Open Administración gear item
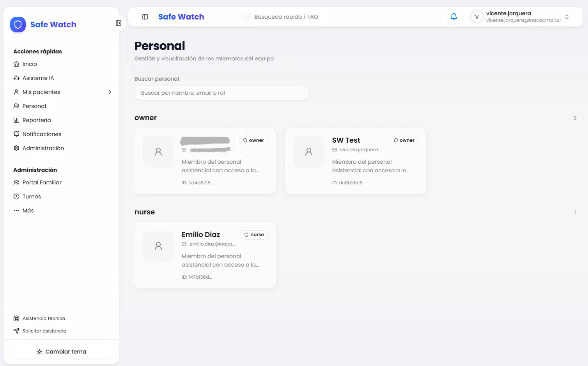This screenshot has height=366, width=588. coord(43,148)
